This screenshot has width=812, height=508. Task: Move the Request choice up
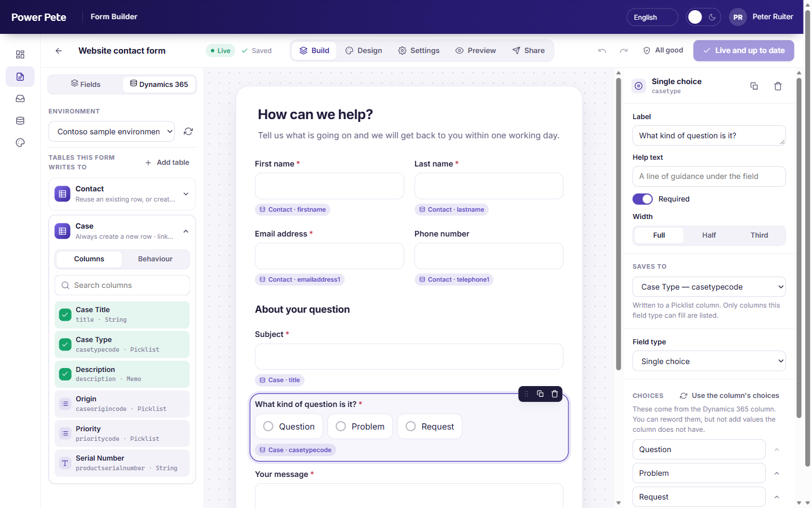777,497
